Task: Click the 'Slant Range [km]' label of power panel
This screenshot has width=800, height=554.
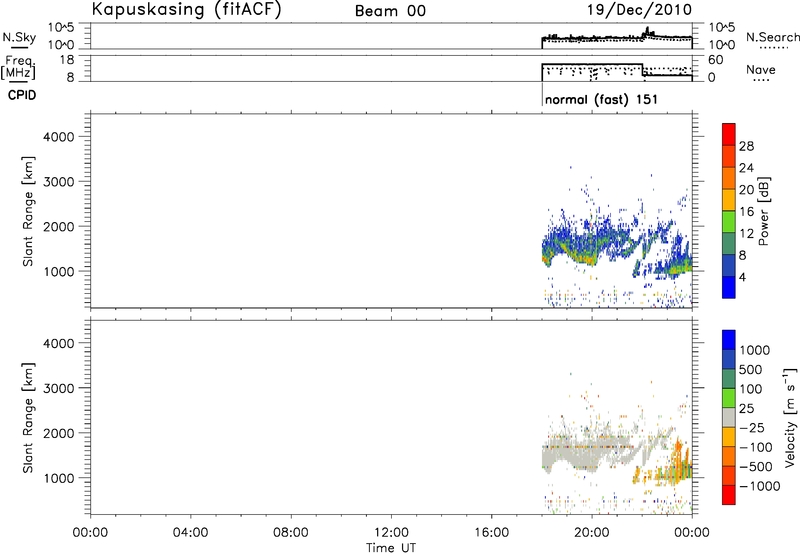Action: point(28,211)
